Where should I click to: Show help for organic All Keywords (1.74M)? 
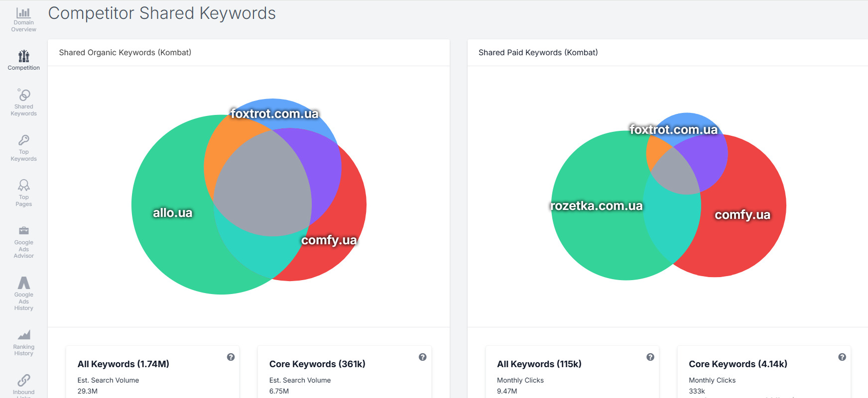pos(231,357)
